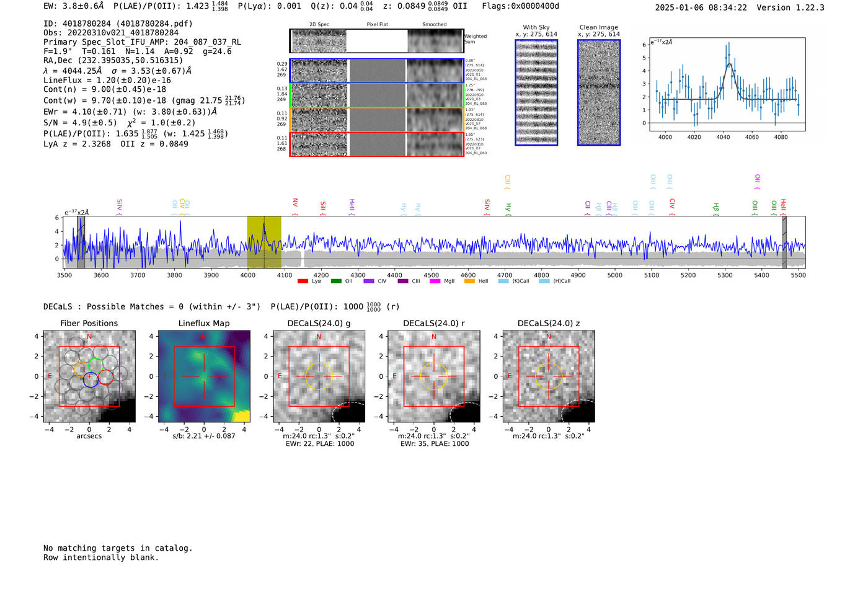Select the green-bordered fiber 2D spectrum row
The height and width of the screenshot is (591, 868).
(x=376, y=96)
